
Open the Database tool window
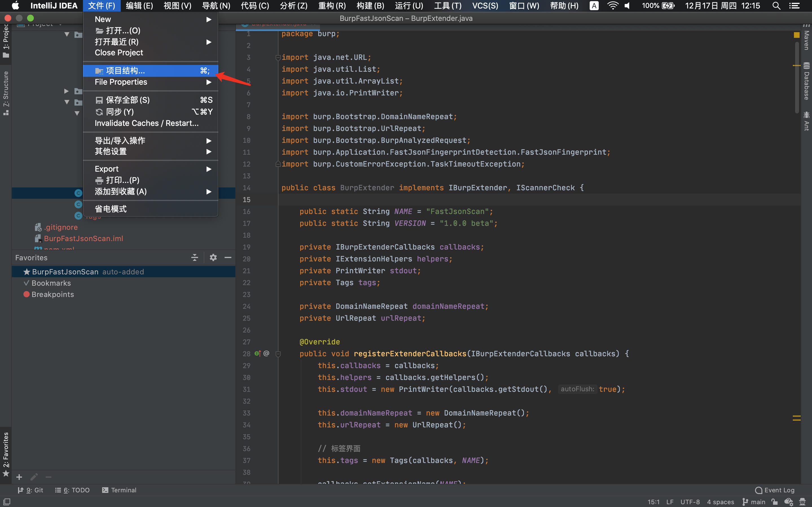806,82
